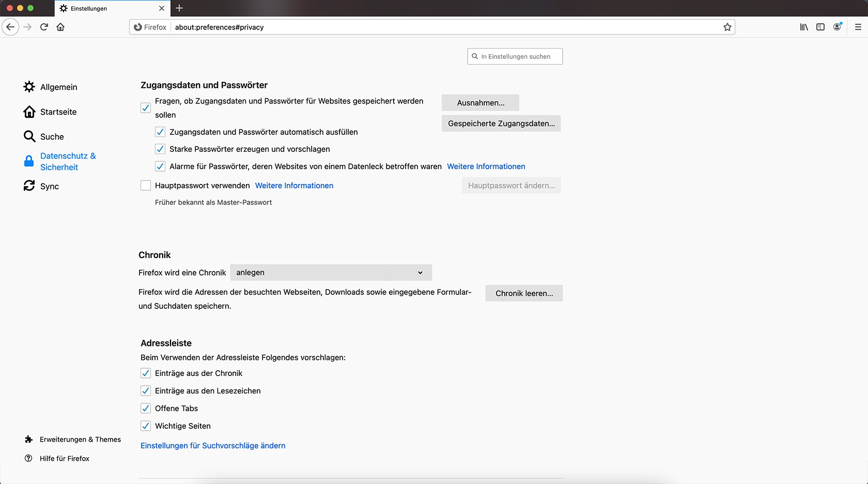
Task: Click the gear icon on Einstellungen tab
Action: pyautogui.click(x=64, y=8)
